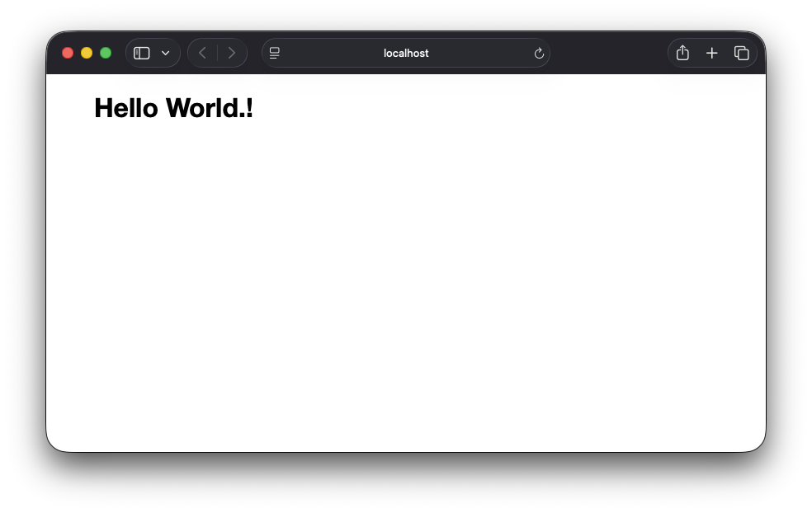
Task: Click the Share button to AirDrop page
Action: [x=682, y=52]
